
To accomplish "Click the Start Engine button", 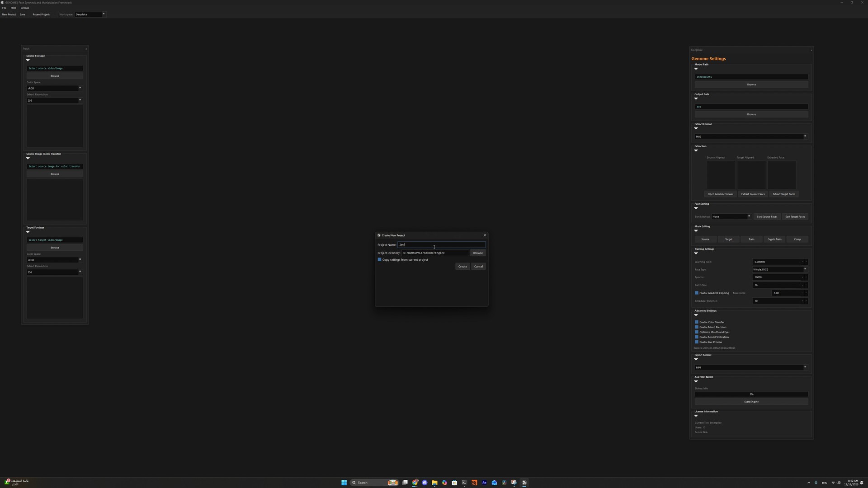I will (x=751, y=402).
